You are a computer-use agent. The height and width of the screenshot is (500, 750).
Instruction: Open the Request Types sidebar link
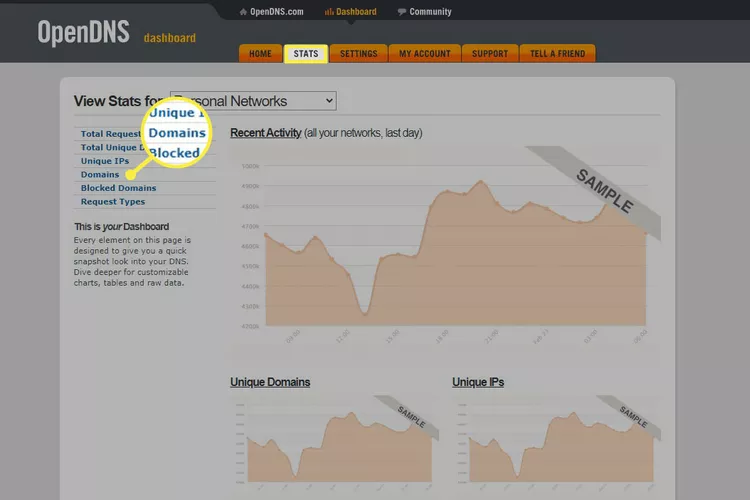(x=112, y=201)
